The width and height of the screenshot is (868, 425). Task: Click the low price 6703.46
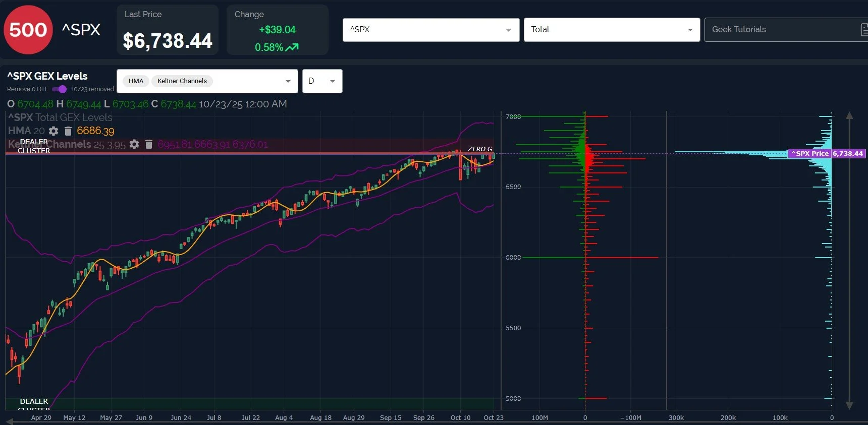tap(130, 104)
